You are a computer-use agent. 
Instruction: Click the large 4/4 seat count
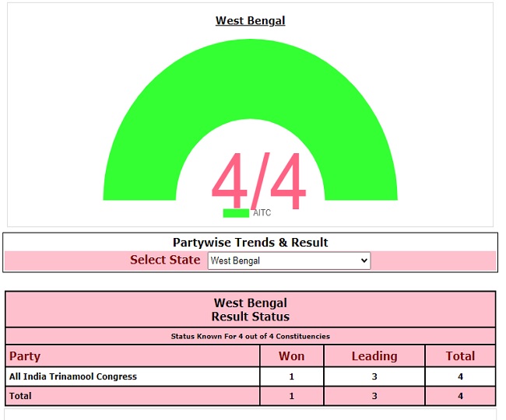[x=258, y=183]
